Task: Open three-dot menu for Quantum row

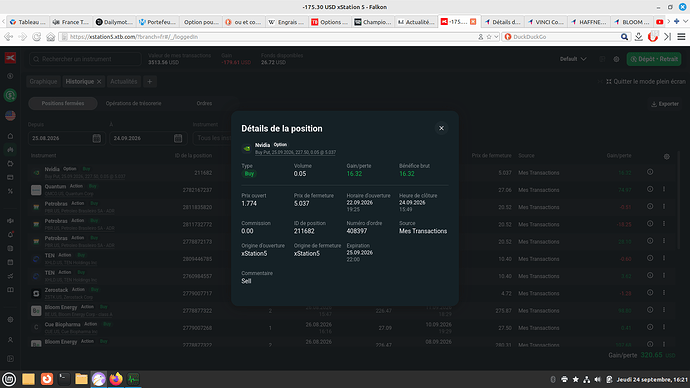Action: [664, 189]
